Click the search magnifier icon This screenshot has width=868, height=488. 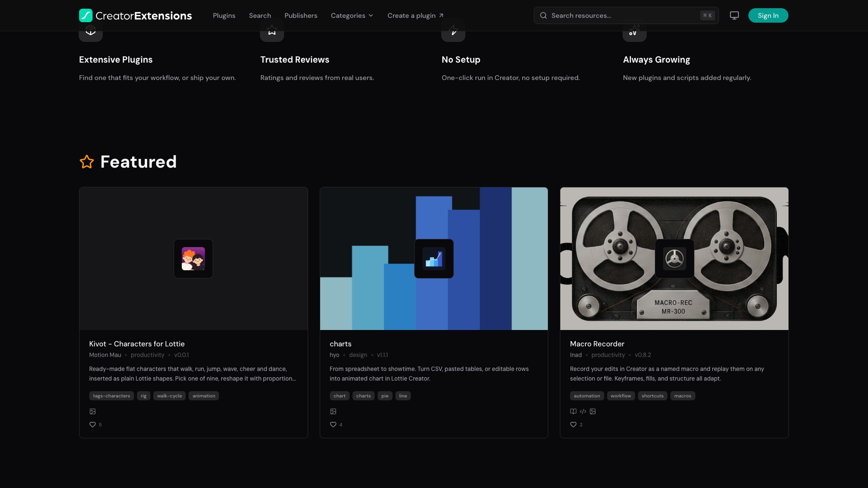click(x=543, y=15)
